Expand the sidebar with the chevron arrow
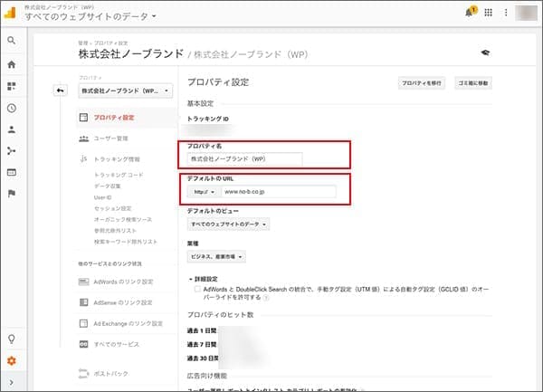The width and height of the screenshot is (543, 392). [12, 382]
